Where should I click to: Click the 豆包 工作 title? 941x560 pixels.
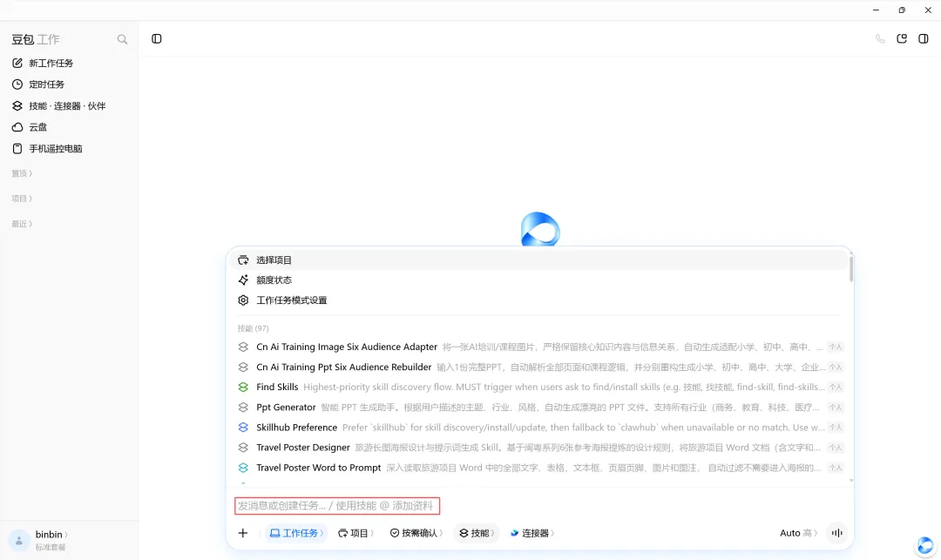36,39
